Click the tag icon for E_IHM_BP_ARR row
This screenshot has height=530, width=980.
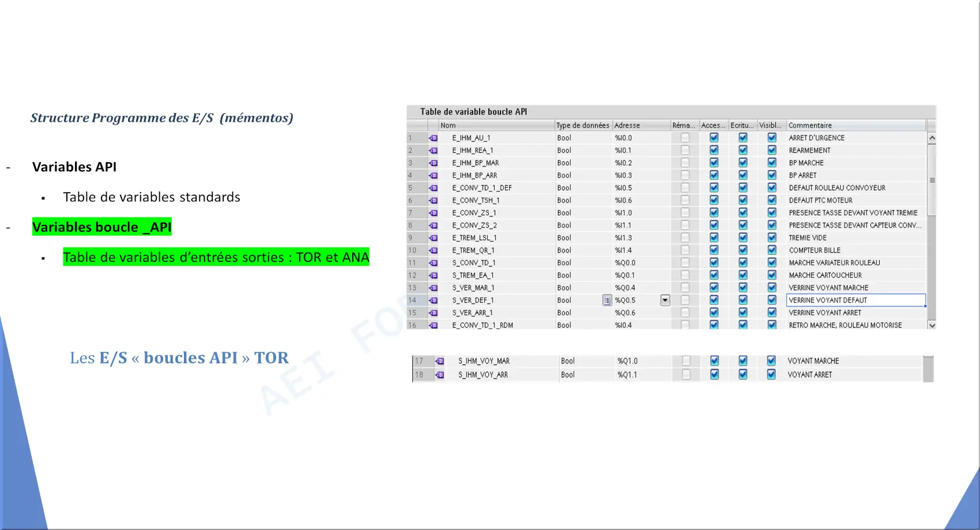[433, 175]
